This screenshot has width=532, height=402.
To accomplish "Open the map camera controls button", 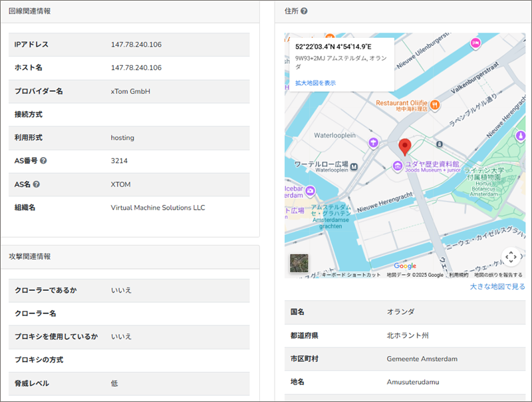I will pos(510,256).
